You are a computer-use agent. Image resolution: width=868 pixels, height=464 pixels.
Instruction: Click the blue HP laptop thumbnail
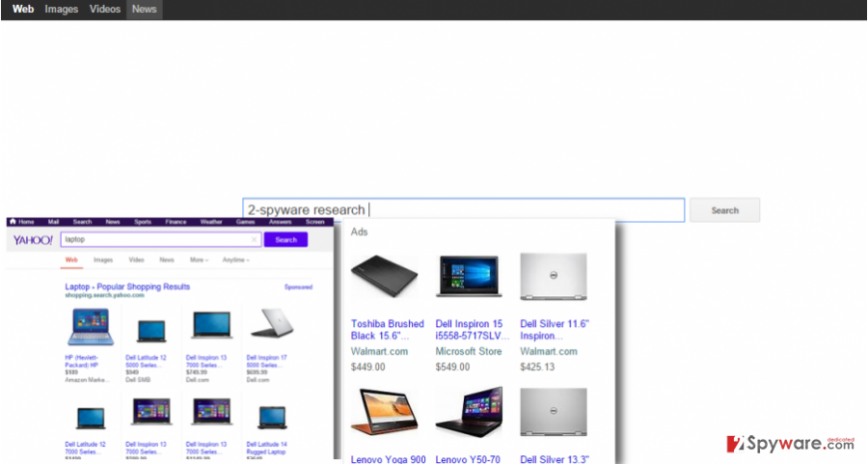91,327
